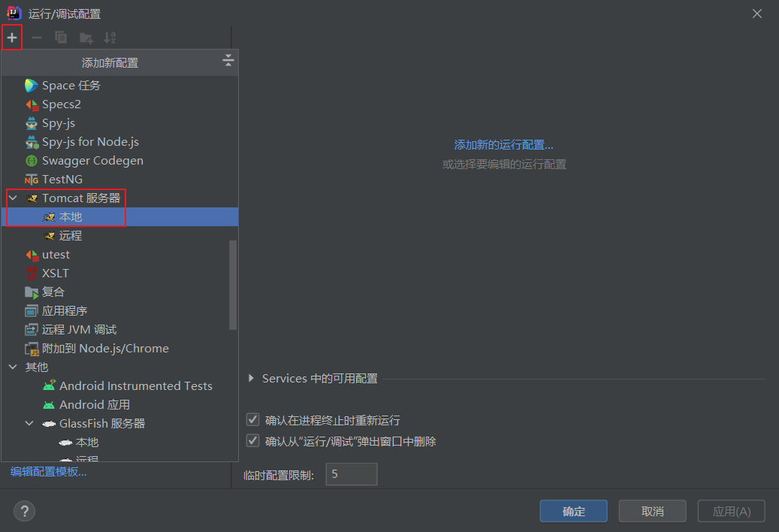Click the Tomcat 本地 icon
This screenshot has width=779, height=532.
tap(49, 217)
